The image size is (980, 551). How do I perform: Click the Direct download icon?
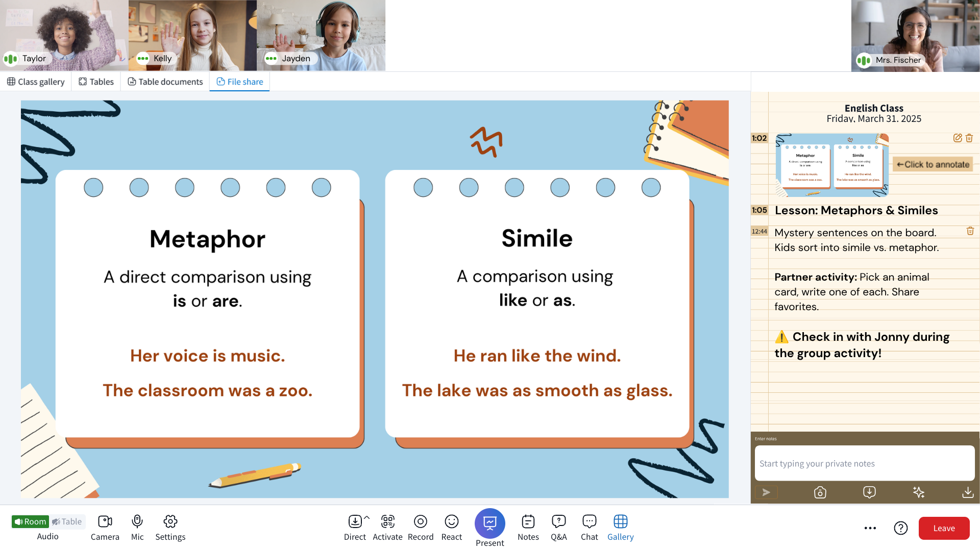pos(355,521)
